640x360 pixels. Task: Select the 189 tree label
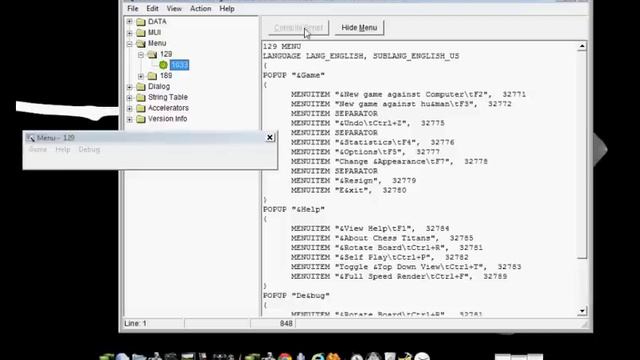click(x=166, y=76)
